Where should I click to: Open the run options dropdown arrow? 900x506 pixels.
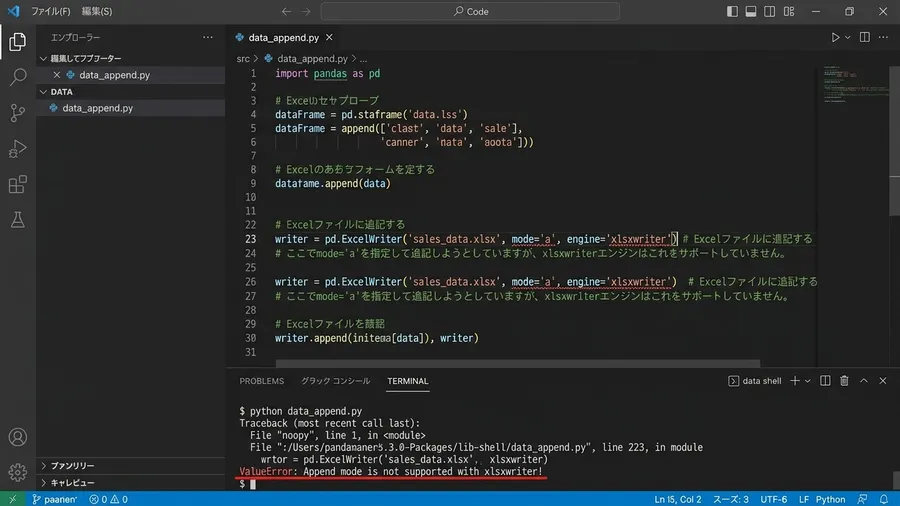pos(848,37)
